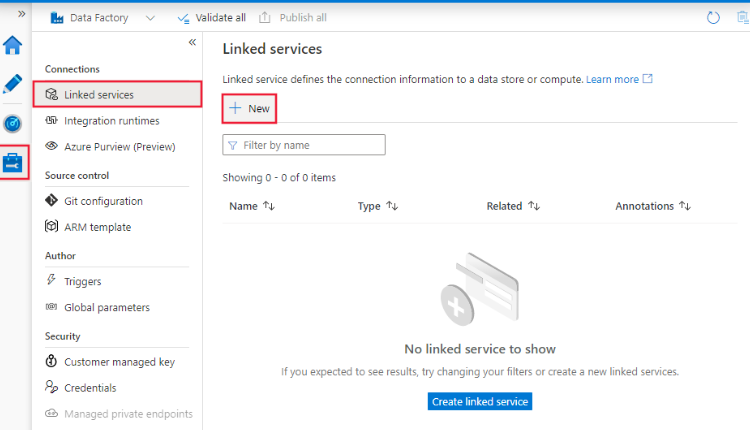
Task: Refresh using the circular arrow icon
Action: [x=713, y=18]
